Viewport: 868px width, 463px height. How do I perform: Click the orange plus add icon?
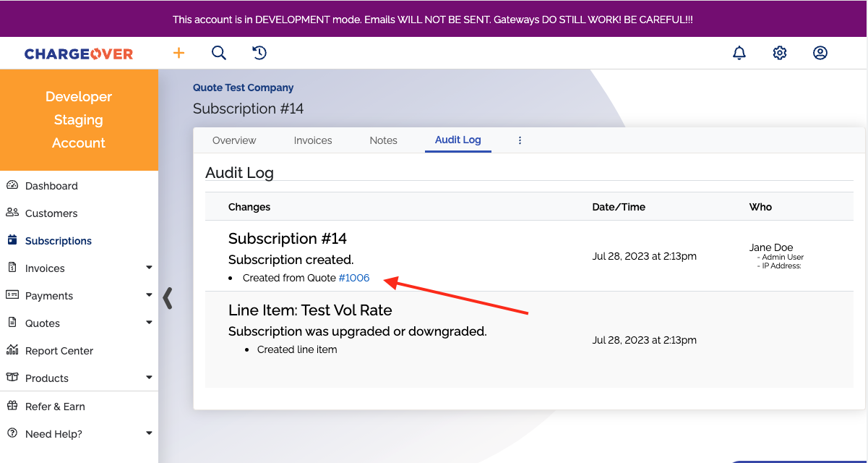[x=179, y=53]
